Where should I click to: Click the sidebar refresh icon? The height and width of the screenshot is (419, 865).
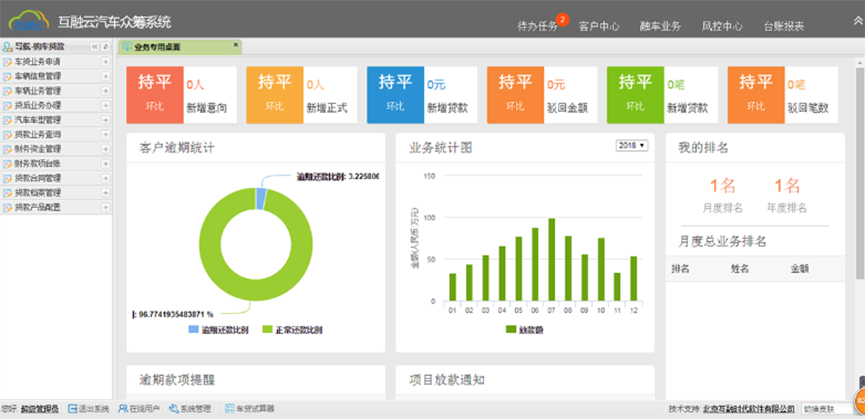(105, 46)
